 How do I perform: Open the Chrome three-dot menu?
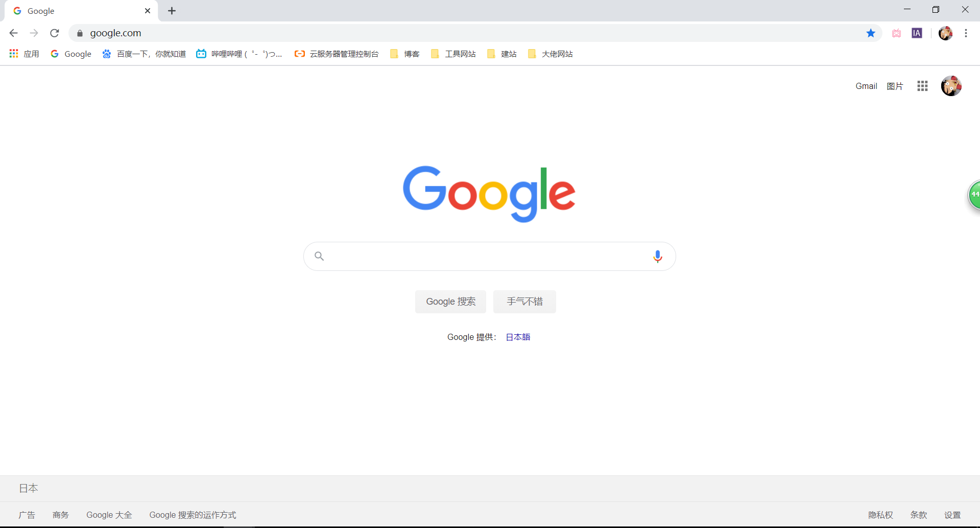pos(966,33)
